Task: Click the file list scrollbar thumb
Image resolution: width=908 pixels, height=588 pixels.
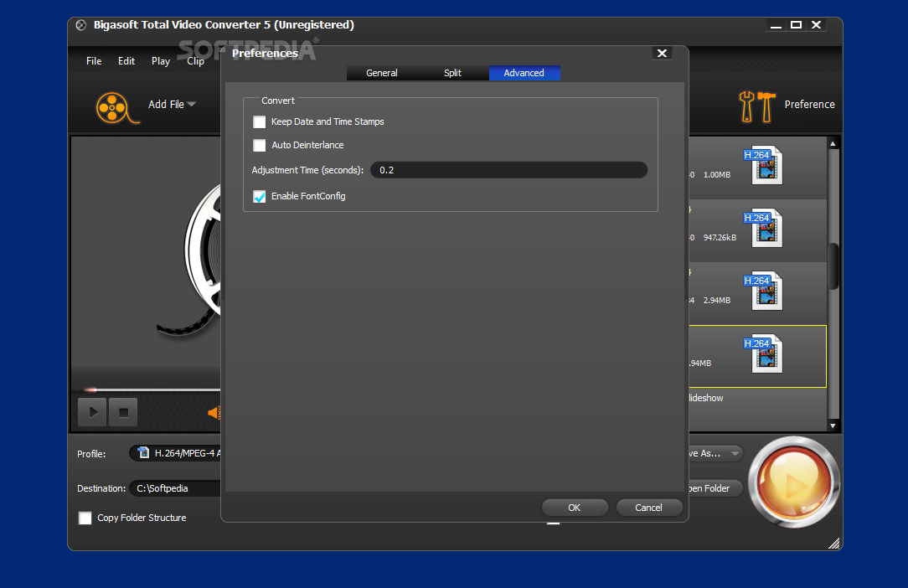Action: pyautogui.click(x=833, y=266)
